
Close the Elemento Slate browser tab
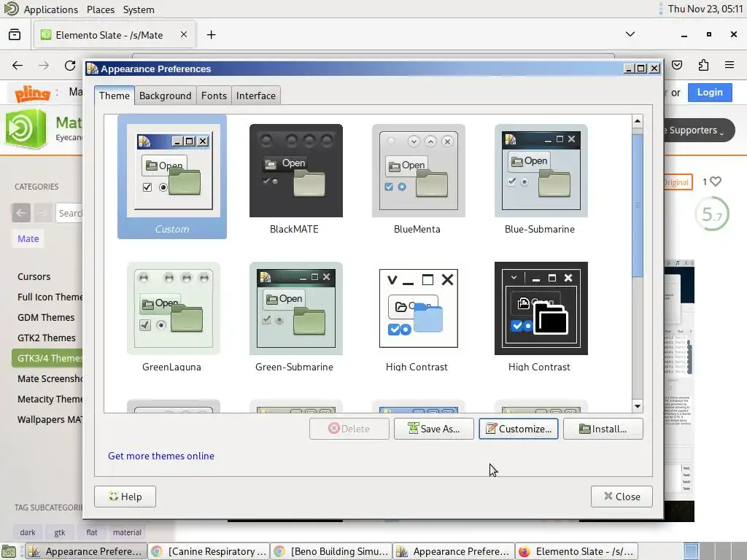(x=183, y=34)
